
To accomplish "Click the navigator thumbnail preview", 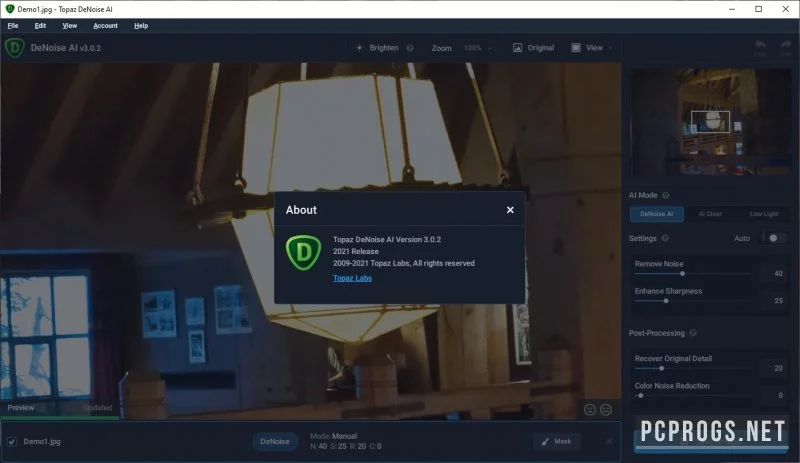I will click(710, 122).
